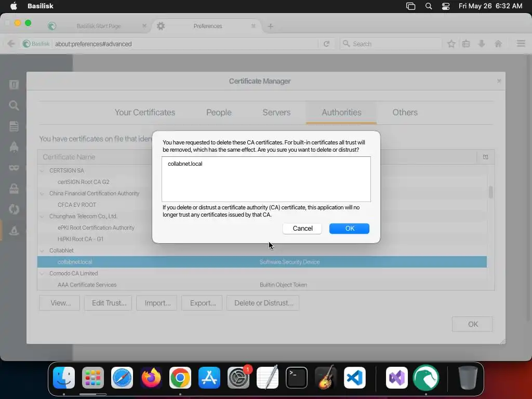This screenshot has height=399, width=532.
Task: Click the Delete or Distrust... button
Action: tap(263, 303)
